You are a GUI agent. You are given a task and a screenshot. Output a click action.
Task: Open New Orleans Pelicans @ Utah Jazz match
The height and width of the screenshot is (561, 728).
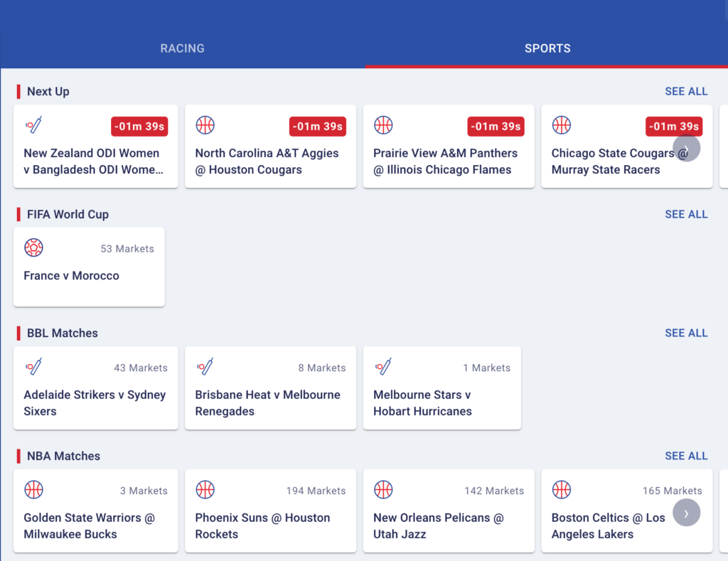(449, 511)
